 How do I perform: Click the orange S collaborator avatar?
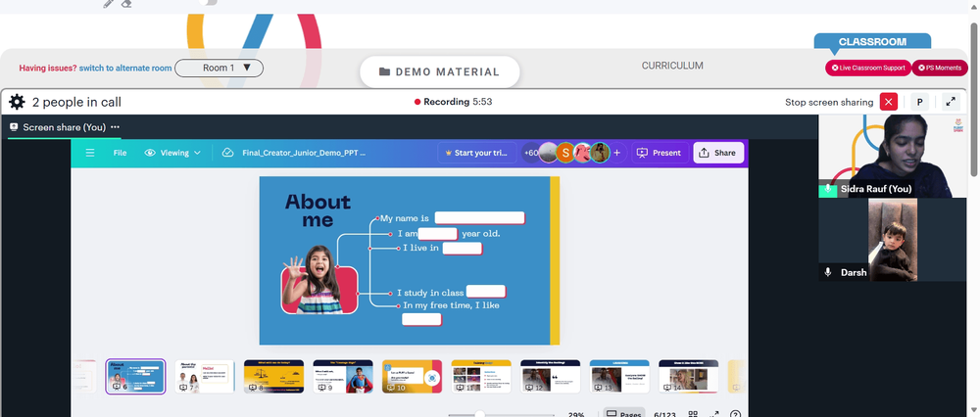(565, 153)
